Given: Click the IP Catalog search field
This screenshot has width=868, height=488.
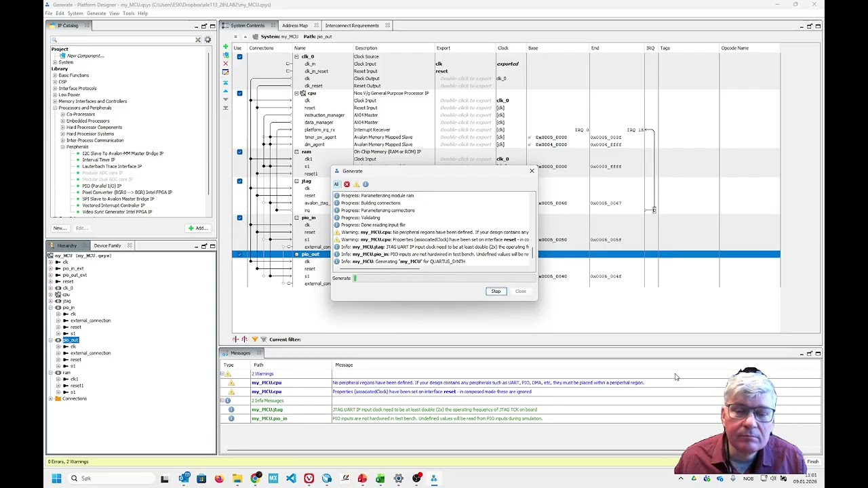Looking at the screenshot, I should click(x=123, y=40).
